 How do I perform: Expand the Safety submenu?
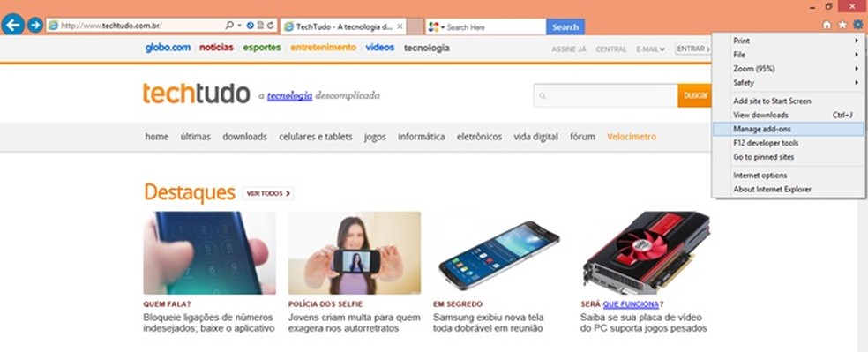[789, 82]
